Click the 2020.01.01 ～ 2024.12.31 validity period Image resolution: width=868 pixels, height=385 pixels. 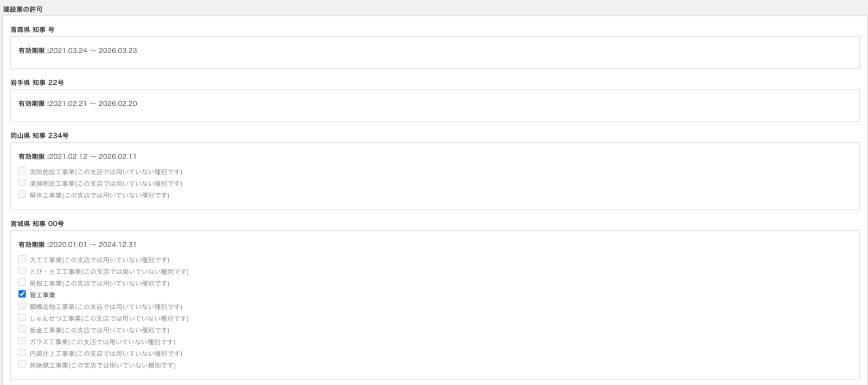(x=93, y=245)
